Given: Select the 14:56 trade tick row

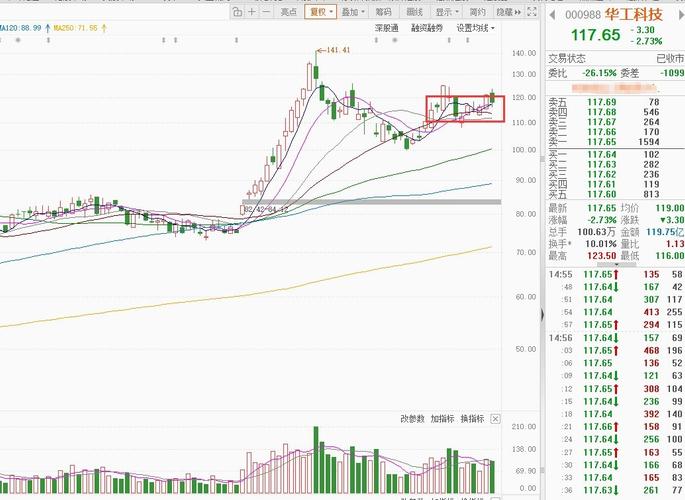Looking at the screenshot, I should pyautogui.click(x=615, y=338).
